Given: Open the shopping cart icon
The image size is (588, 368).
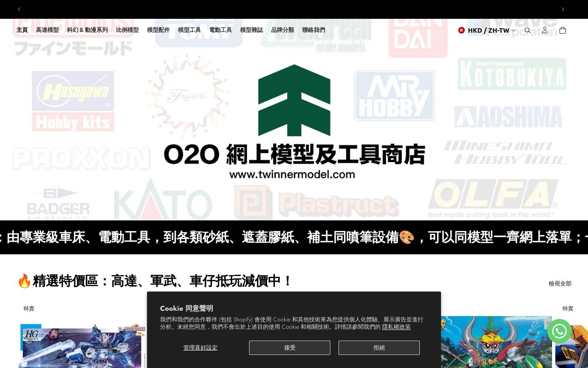Looking at the screenshot, I should click(x=563, y=30).
